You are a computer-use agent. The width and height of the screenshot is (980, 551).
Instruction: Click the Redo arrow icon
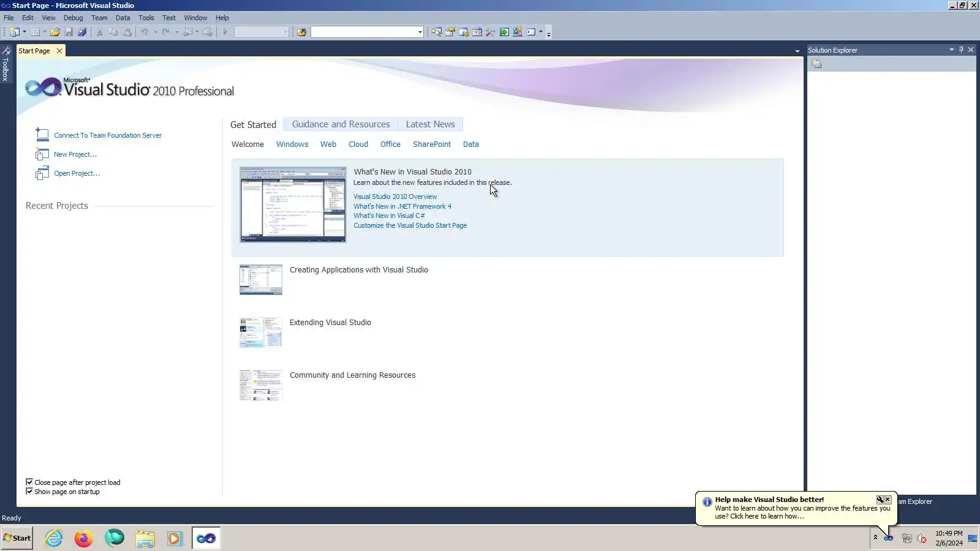(165, 32)
